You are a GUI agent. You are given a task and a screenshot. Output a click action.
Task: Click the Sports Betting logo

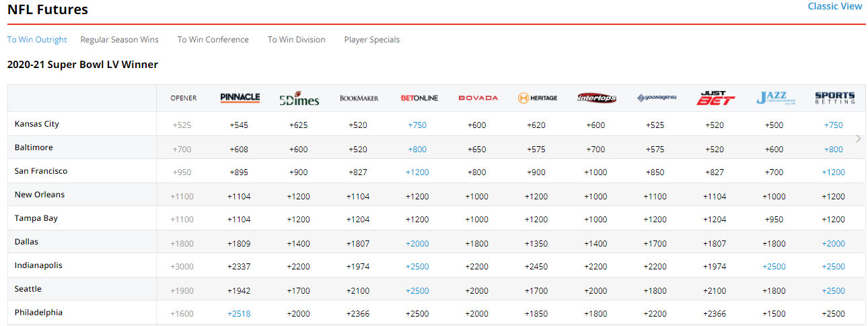click(834, 98)
